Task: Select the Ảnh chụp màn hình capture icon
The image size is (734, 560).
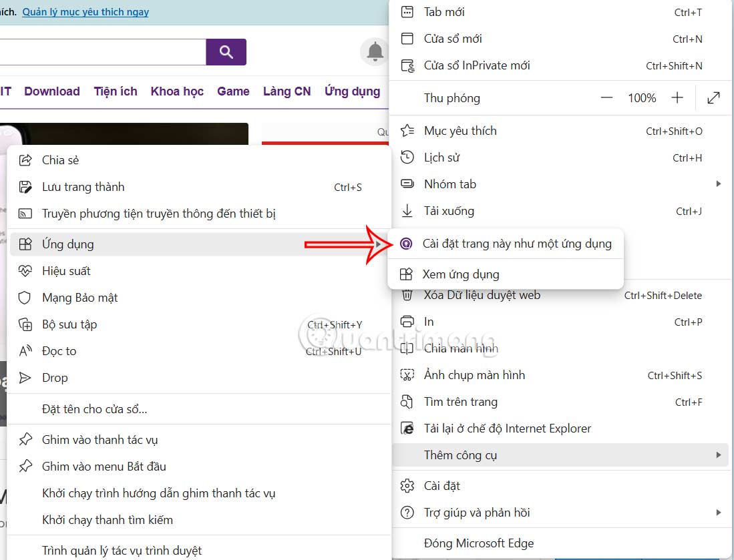Action: coord(407,374)
